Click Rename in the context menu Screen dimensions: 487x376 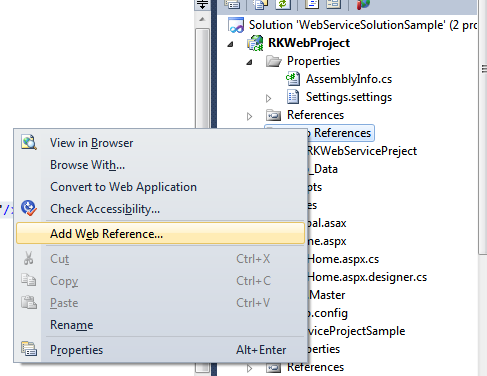(72, 325)
